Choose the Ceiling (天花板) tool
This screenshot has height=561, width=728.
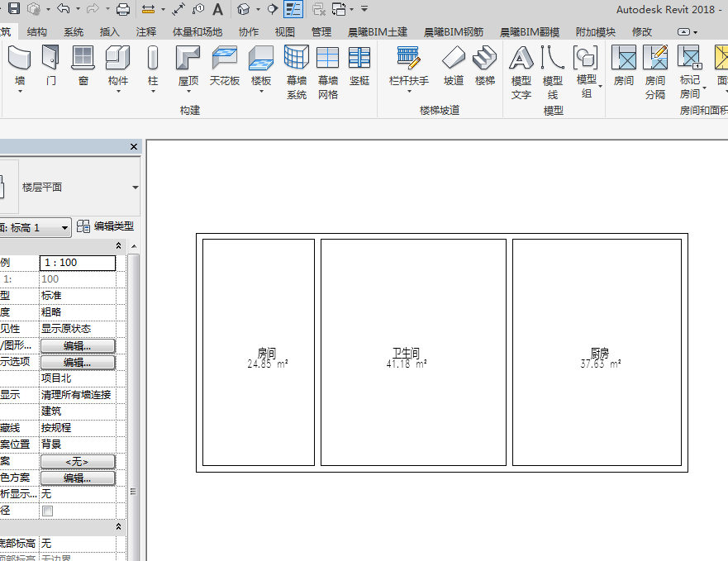pos(225,65)
